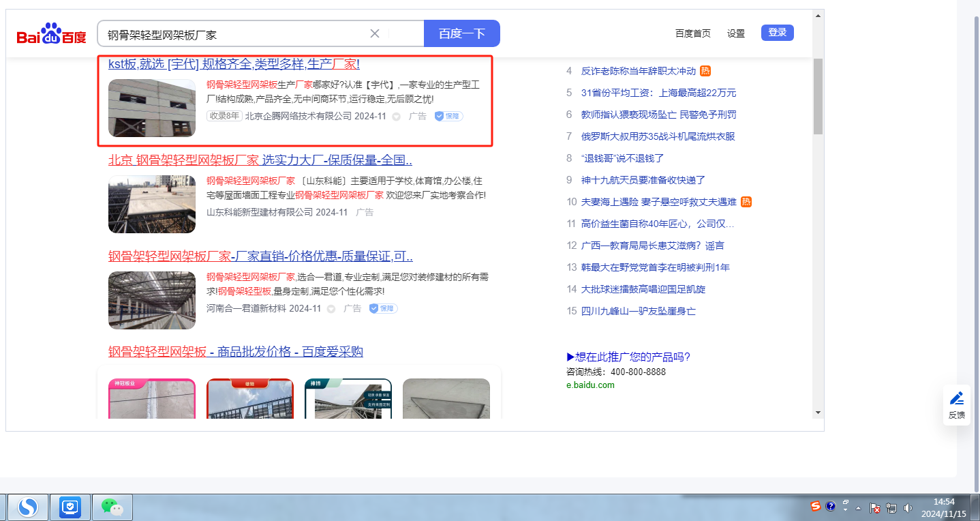Open the Action Center flag tray icon
Screen dimensions: 980x521
click(x=875, y=508)
